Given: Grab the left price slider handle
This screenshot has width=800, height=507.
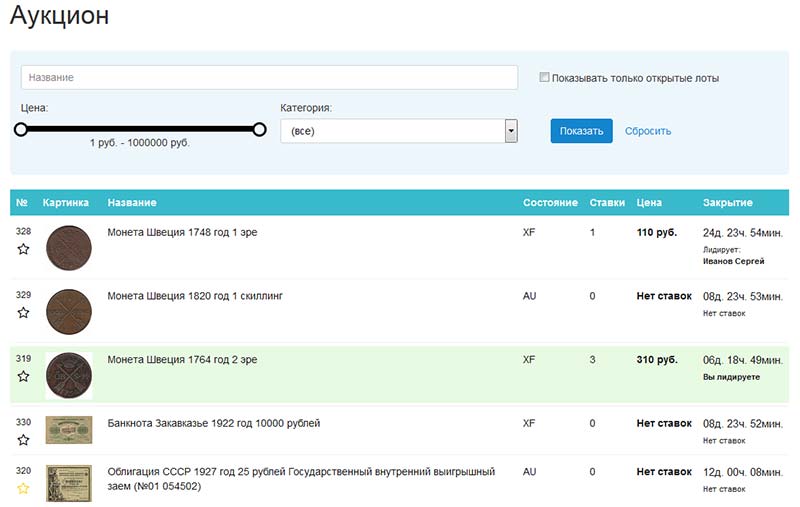Looking at the screenshot, I should click(x=20, y=129).
